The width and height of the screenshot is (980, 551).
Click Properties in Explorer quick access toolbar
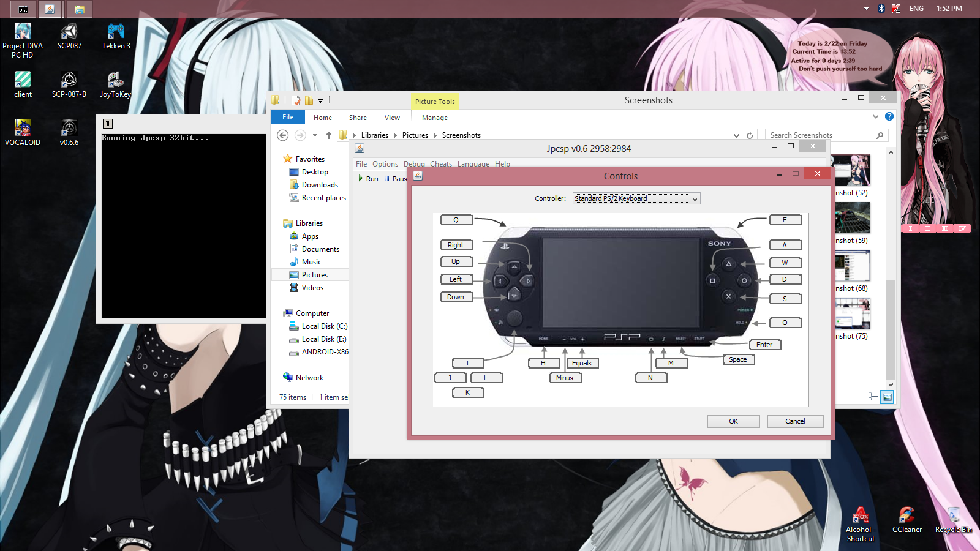click(x=296, y=100)
